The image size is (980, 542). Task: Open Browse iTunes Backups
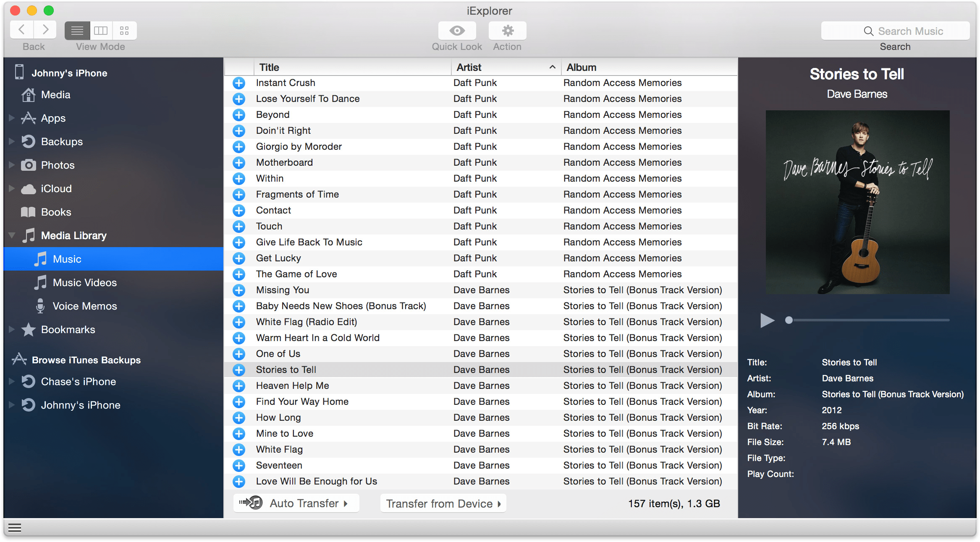(x=86, y=360)
